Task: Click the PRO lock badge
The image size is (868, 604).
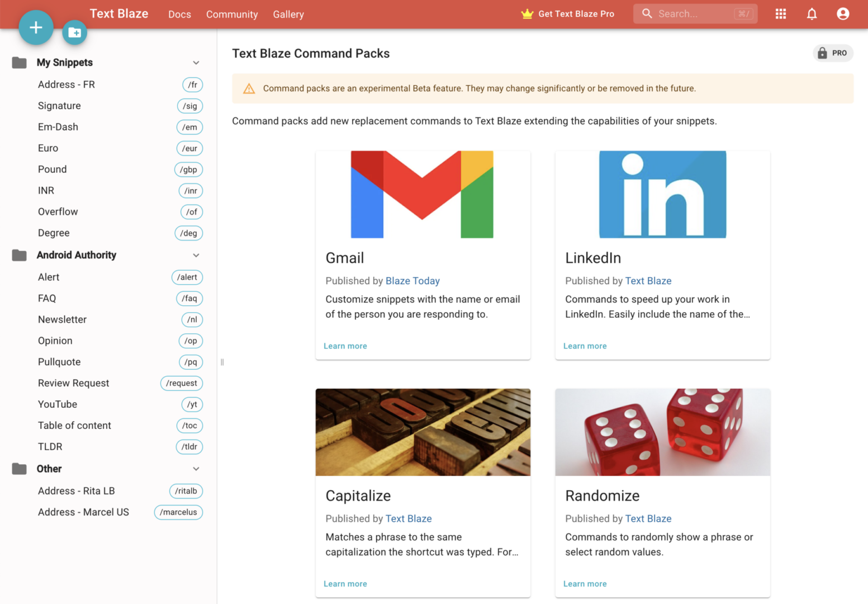Action: click(833, 53)
